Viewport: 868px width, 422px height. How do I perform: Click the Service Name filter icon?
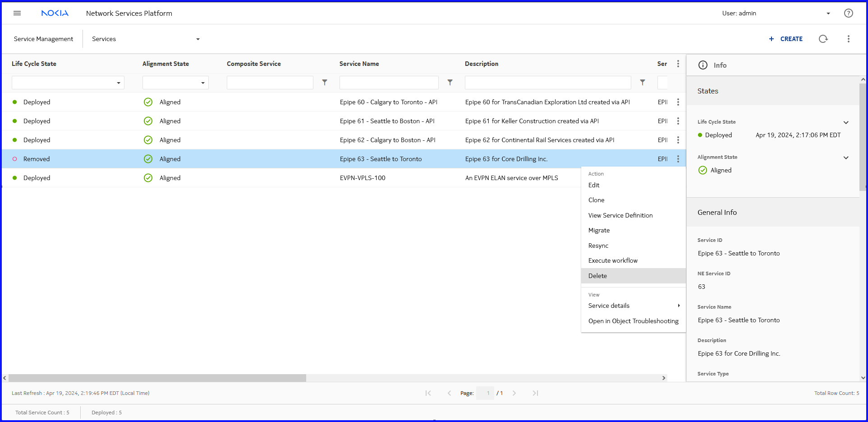point(450,83)
